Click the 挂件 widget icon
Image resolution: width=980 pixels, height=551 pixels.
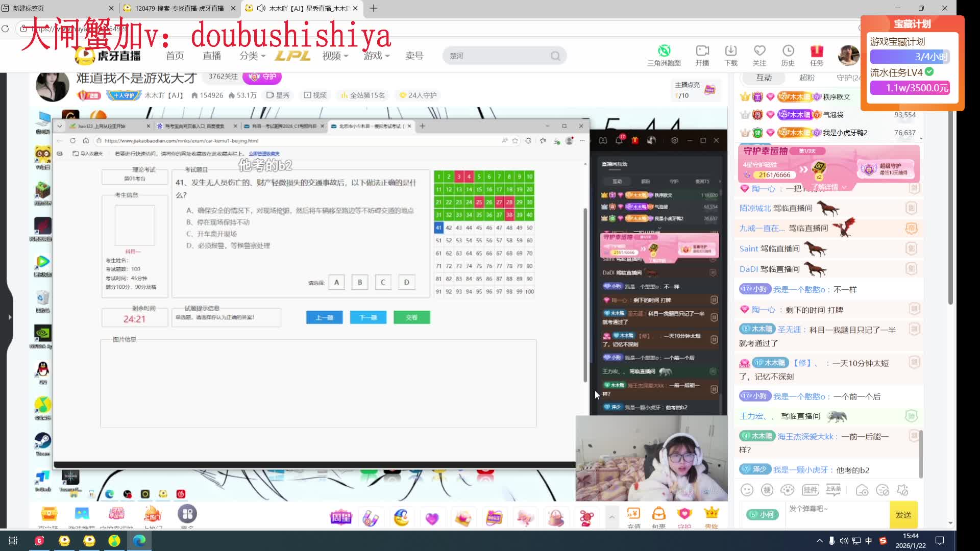coord(810,490)
